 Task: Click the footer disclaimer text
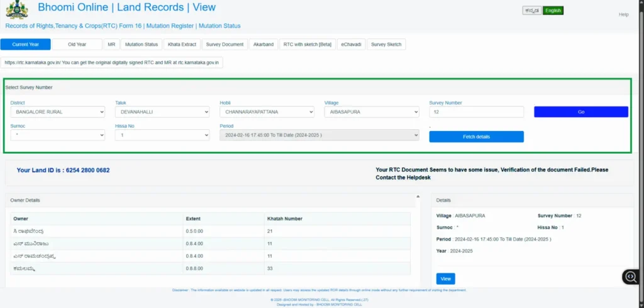(319, 290)
